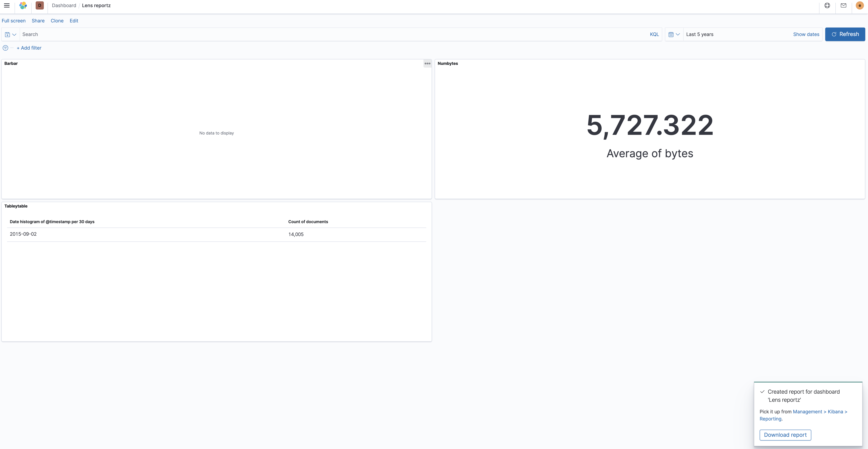Viewport: 868px width, 449px height.
Task: Click the user avatar icon
Action: click(x=860, y=5)
